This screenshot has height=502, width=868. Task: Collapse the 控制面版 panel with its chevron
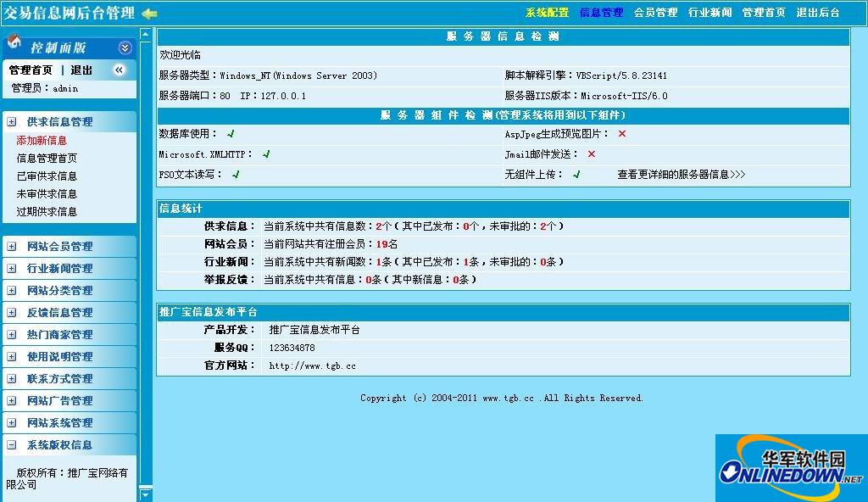pyautogui.click(x=124, y=47)
